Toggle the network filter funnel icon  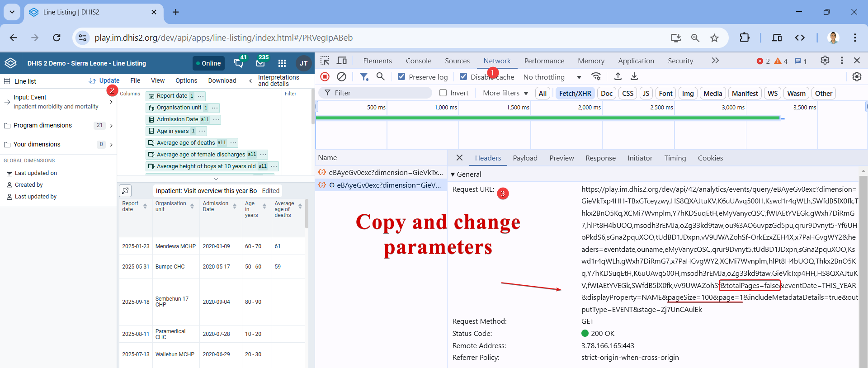click(x=364, y=77)
